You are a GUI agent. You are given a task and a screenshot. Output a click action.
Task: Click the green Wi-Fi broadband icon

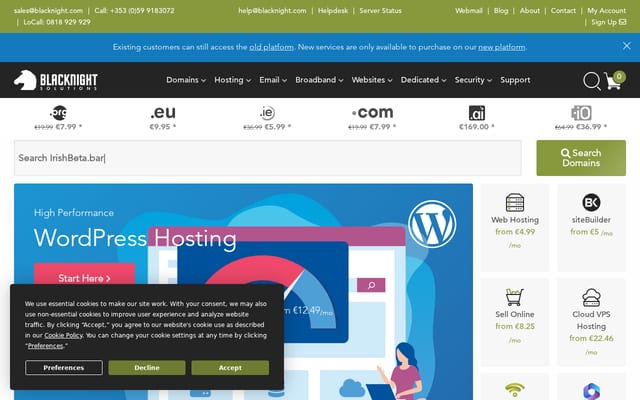515,389
